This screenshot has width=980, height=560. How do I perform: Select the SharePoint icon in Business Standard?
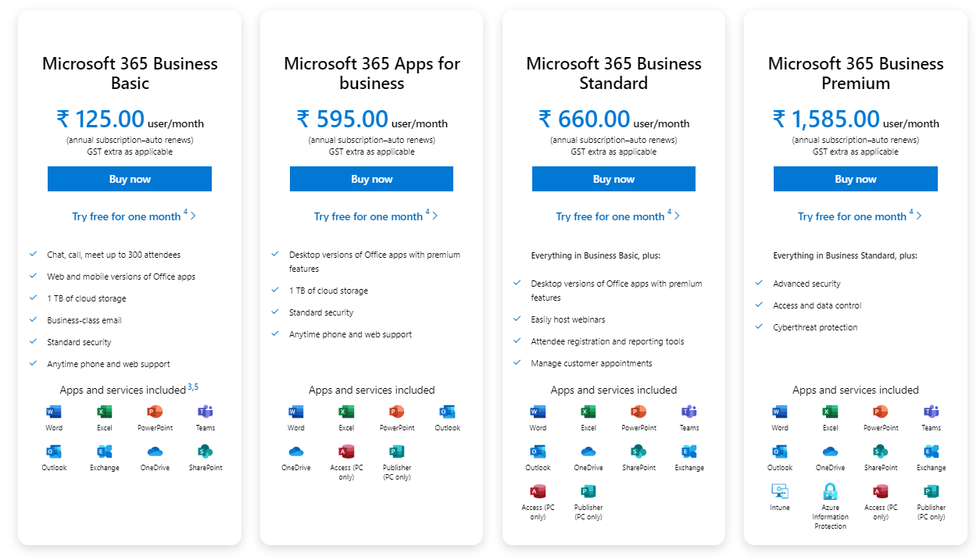638,451
